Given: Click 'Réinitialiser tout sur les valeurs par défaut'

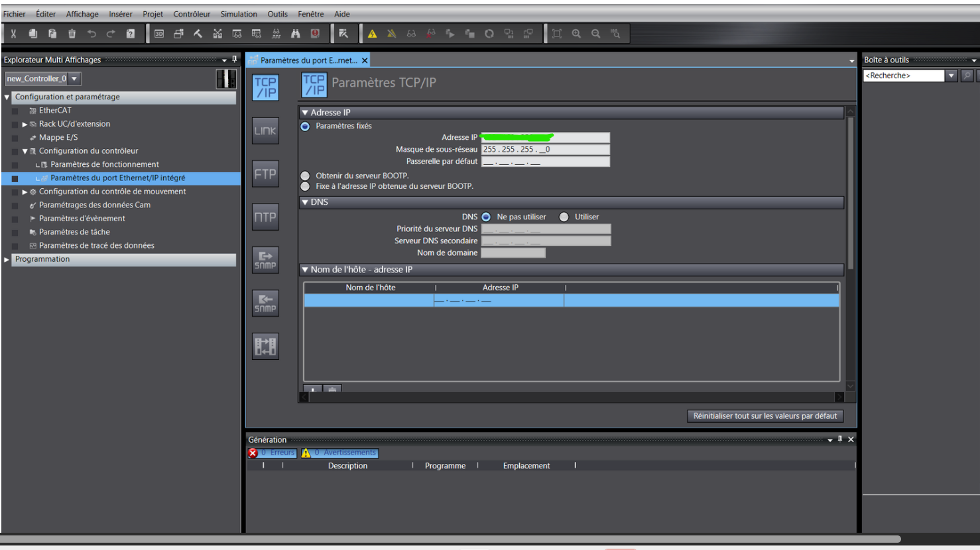Looking at the screenshot, I should point(765,416).
